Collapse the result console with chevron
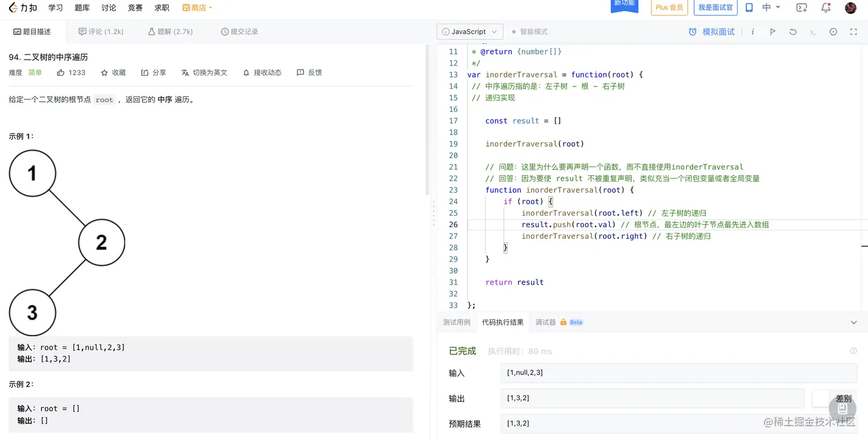The height and width of the screenshot is (440, 868). [x=854, y=322]
